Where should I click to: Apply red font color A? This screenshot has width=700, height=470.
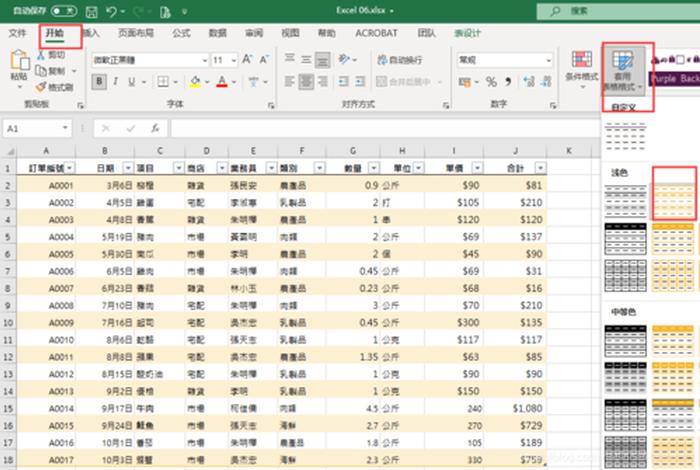222,81
